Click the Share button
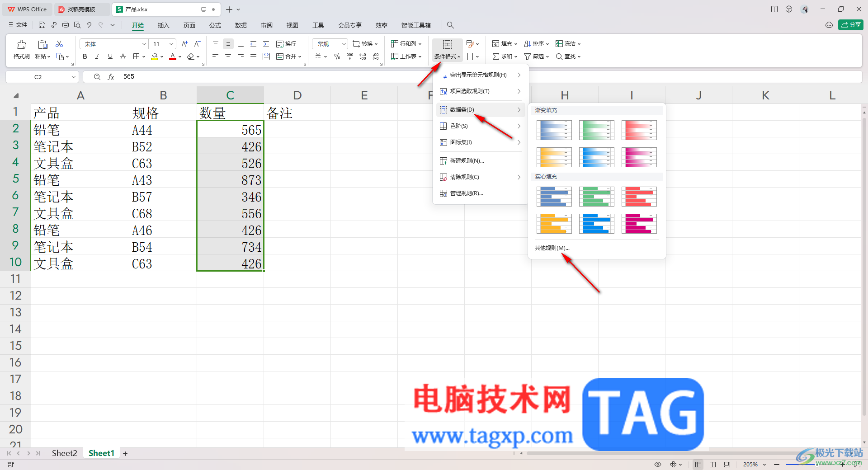The image size is (868, 470). [x=851, y=25]
